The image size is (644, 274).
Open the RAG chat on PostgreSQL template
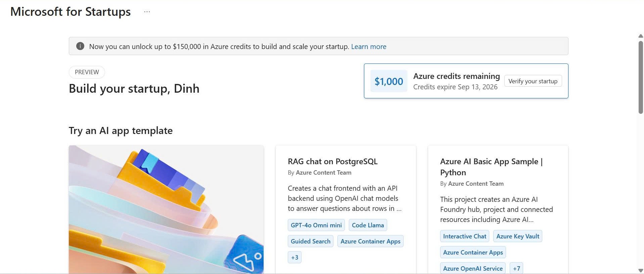pyautogui.click(x=332, y=162)
